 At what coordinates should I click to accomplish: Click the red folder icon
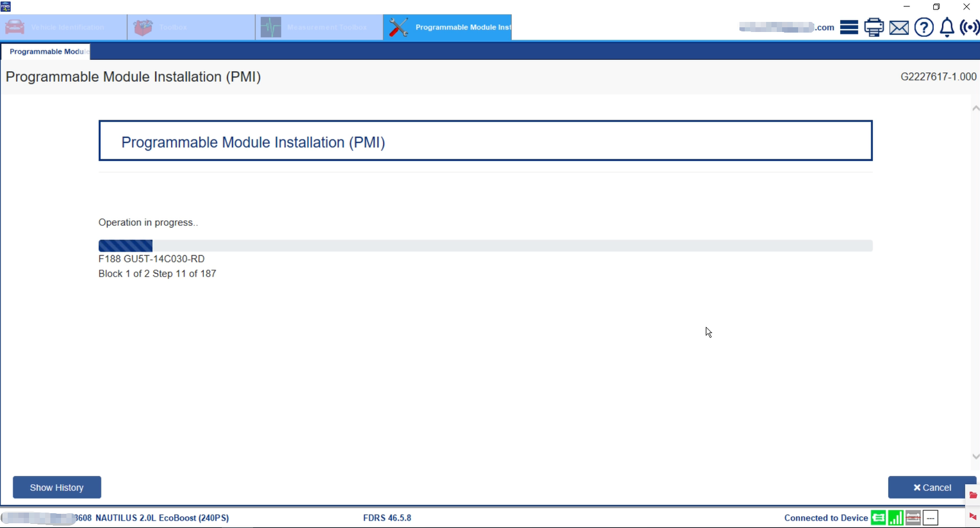tap(973, 495)
